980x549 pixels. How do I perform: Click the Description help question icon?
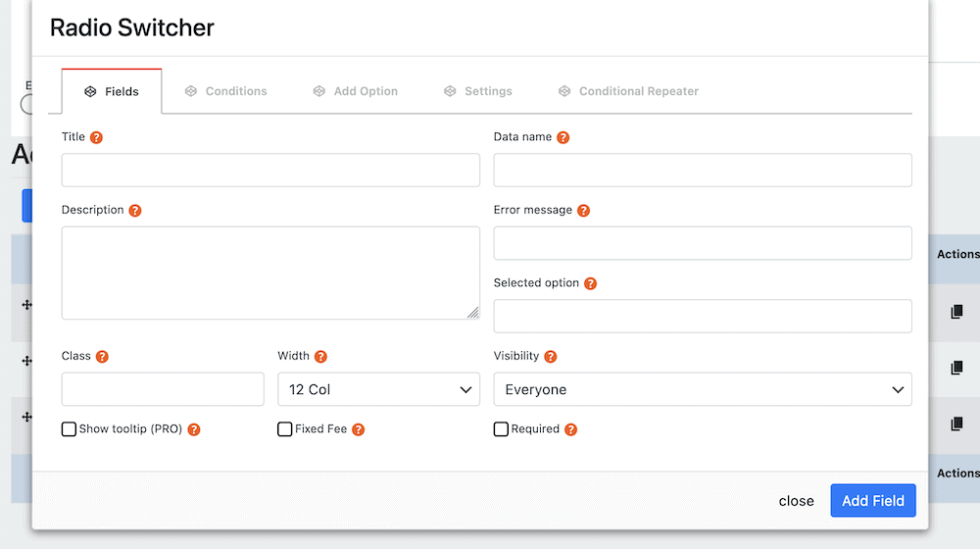(135, 211)
